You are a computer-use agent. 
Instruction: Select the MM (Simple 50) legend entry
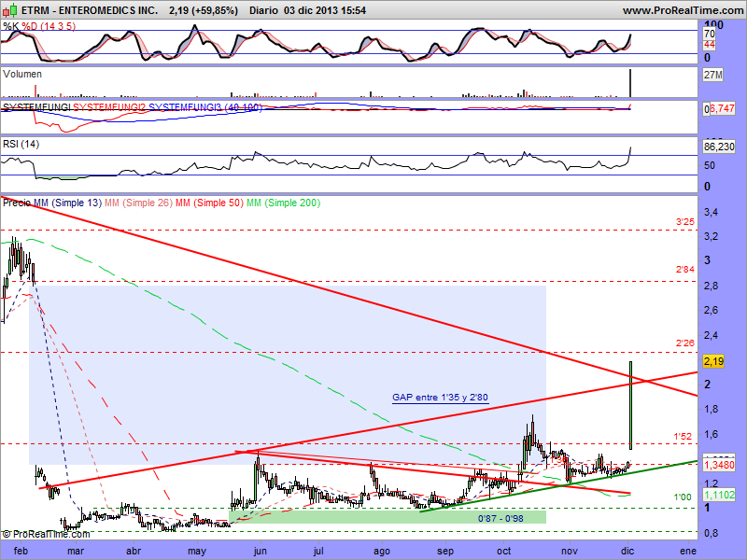point(209,203)
